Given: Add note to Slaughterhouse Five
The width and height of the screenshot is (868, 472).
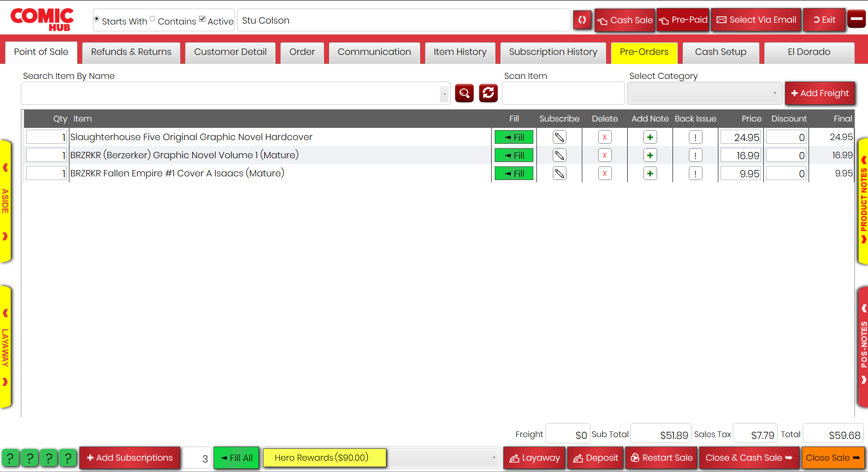Looking at the screenshot, I should [650, 137].
